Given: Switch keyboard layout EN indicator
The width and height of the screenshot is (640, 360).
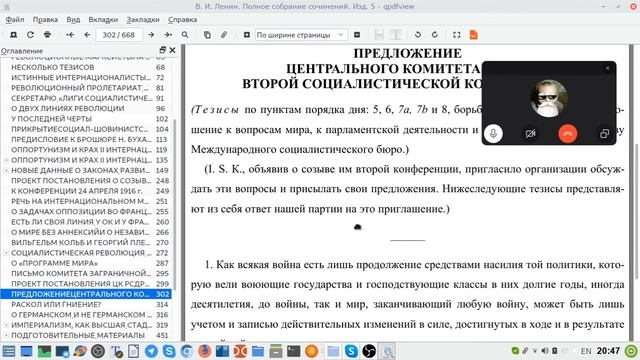Looking at the screenshot, I should click(x=586, y=351).
